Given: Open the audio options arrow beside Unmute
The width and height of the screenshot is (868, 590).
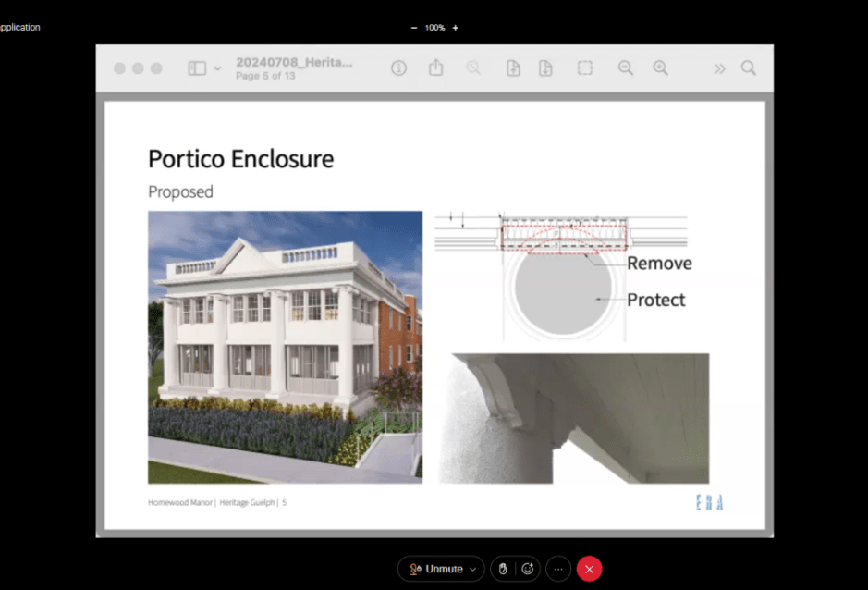Looking at the screenshot, I should (x=472, y=569).
